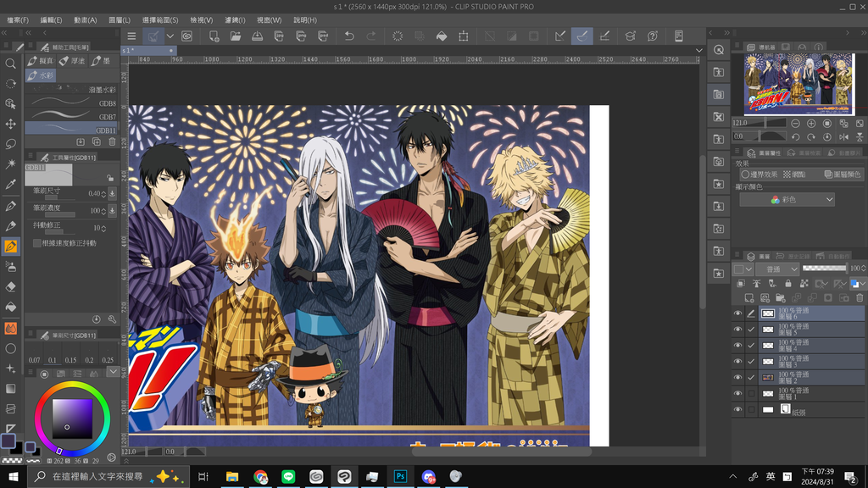Select the 滑墨水彩 brush
The width and height of the screenshot is (868, 488).
(x=72, y=89)
